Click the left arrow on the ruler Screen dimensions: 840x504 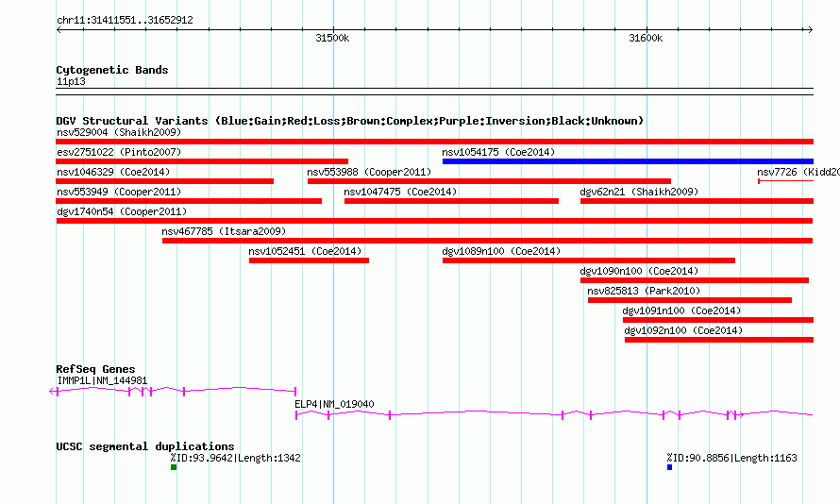59,29
